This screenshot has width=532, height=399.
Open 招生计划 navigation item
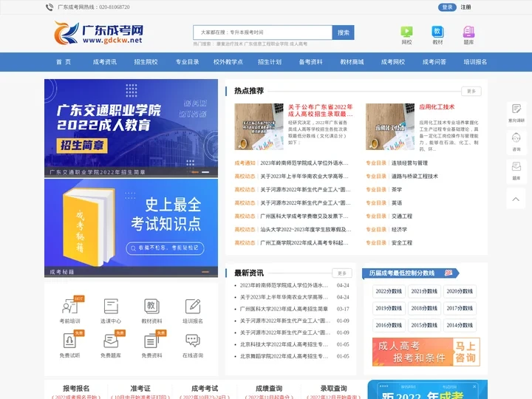[270, 62]
